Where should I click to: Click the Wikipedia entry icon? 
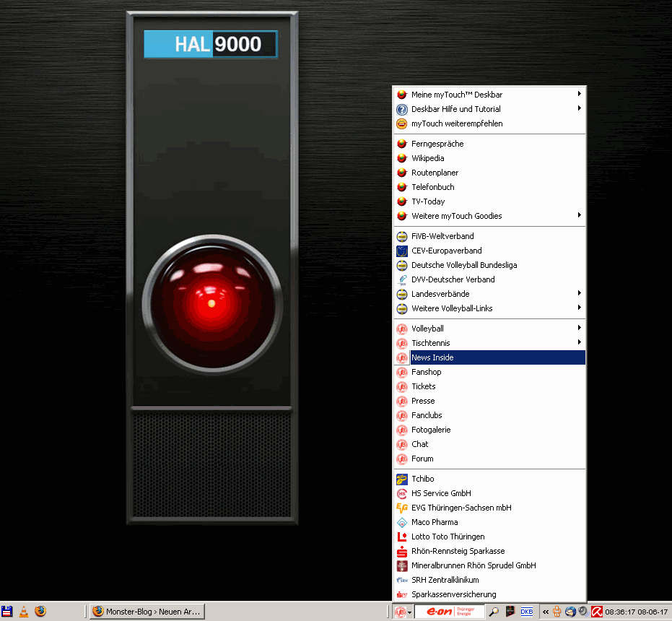[401, 158]
